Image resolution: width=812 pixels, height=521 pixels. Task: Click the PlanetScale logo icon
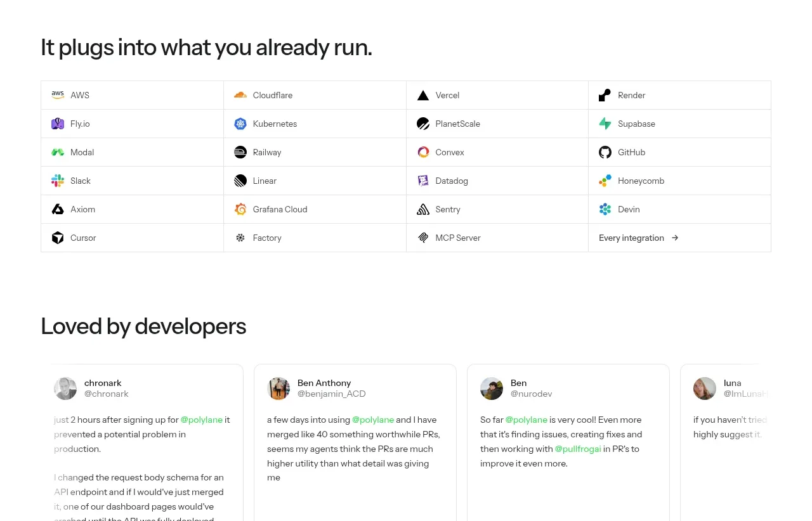(423, 124)
